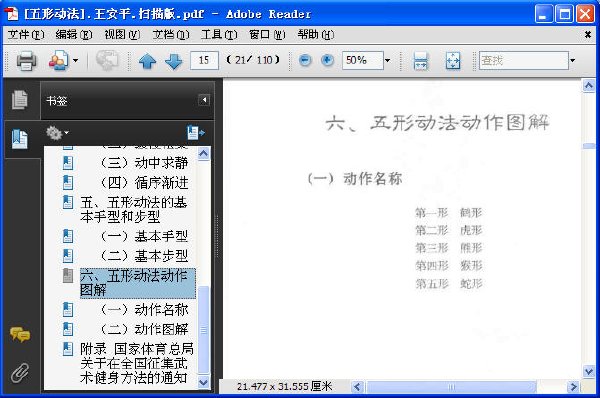Click the zoom percentage field showing 50%
The height and width of the screenshot is (398, 600).
coord(362,60)
